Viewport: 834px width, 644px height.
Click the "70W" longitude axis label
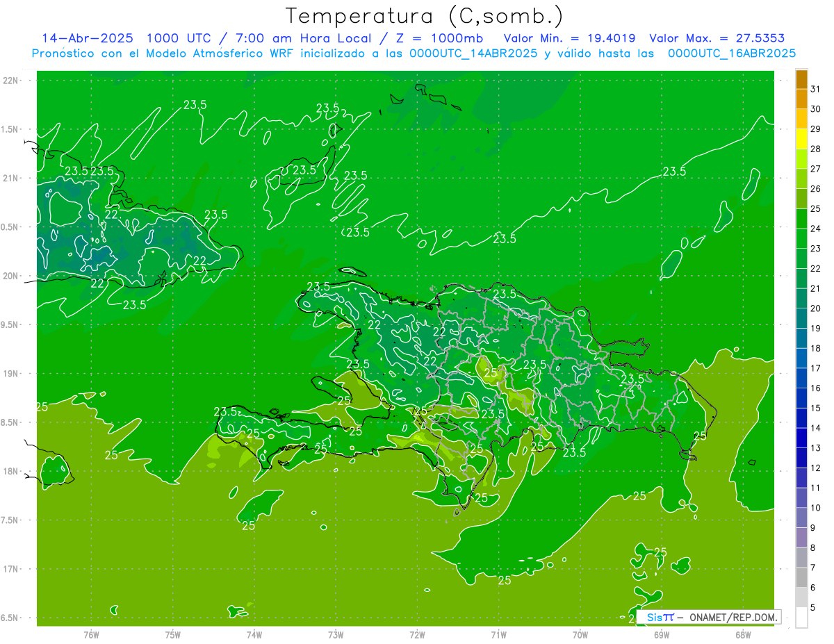point(580,634)
